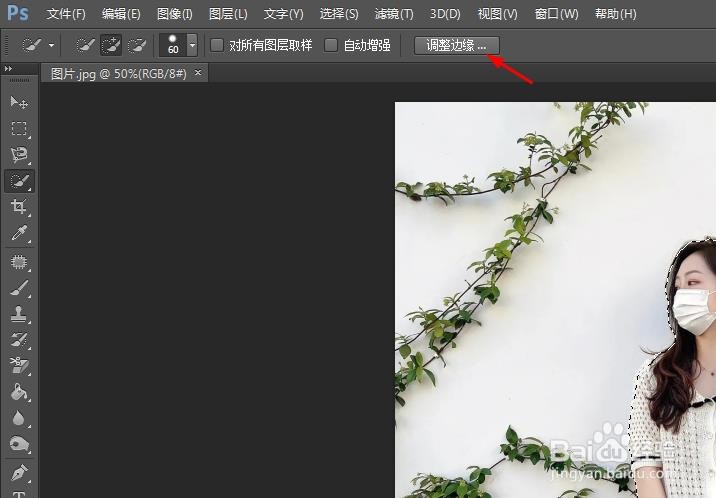This screenshot has height=498, width=716.
Task: Choose Add to Selection mode icon
Action: (111, 45)
